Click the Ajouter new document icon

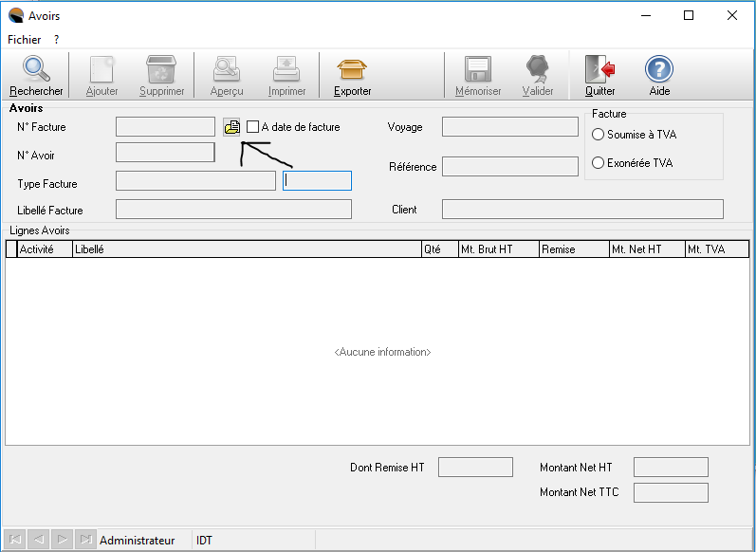[101, 70]
